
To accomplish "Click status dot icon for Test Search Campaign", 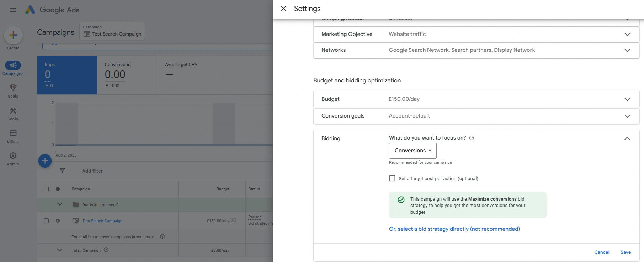I will (58, 221).
